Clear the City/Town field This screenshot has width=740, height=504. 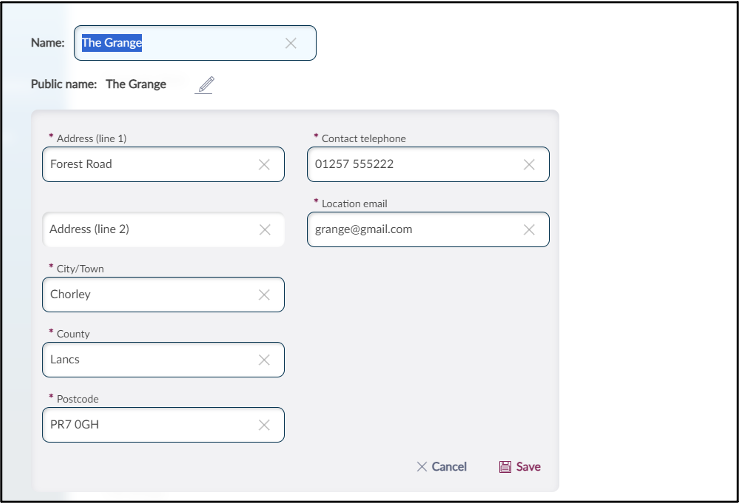coord(264,295)
